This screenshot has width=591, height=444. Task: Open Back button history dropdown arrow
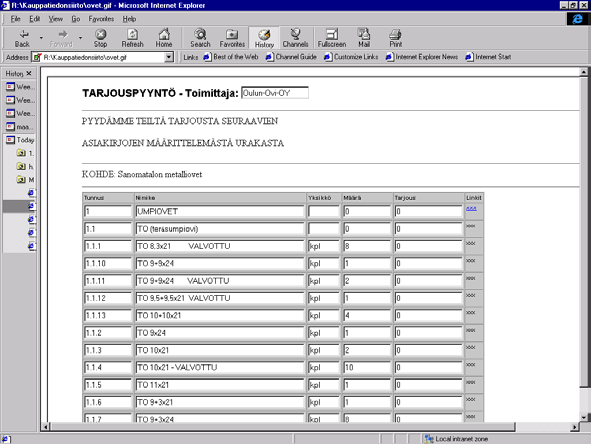[x=41, y=38]
